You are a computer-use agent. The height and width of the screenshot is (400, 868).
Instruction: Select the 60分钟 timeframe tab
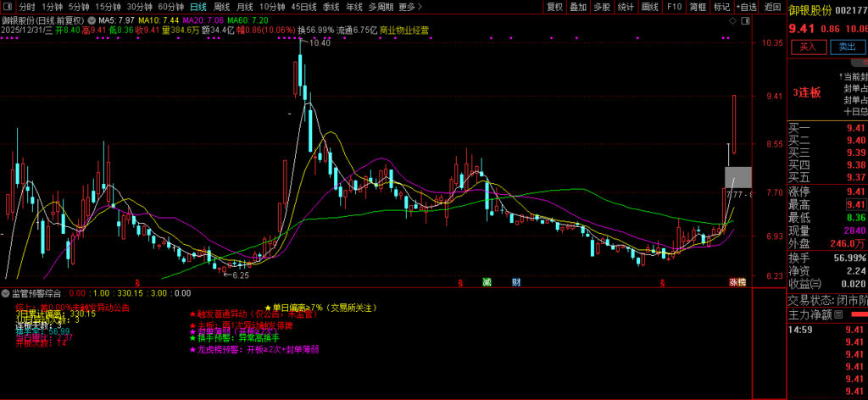(171, 7)
